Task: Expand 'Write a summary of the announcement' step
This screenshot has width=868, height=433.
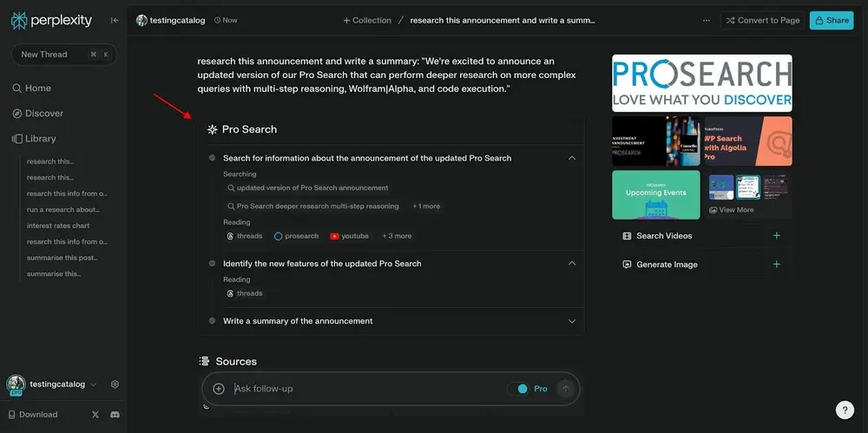Action: click(571, 321)
